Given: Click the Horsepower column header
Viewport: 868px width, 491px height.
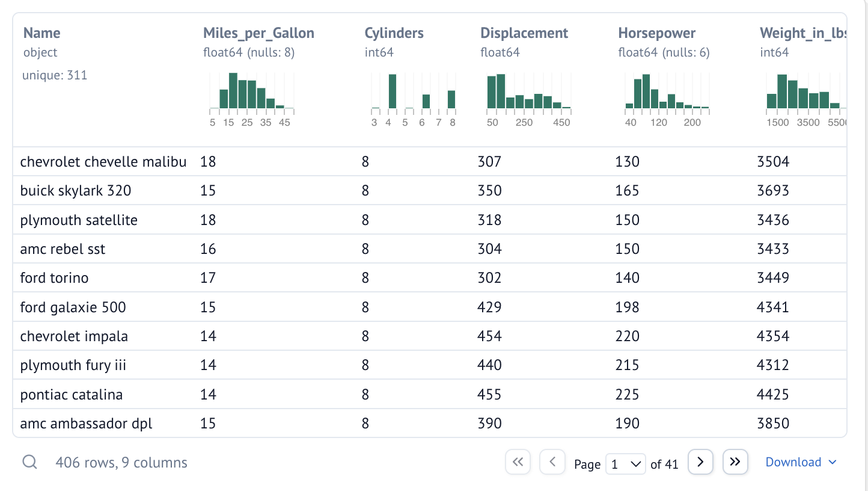Looking at the screenshot, I should [656, 33].
